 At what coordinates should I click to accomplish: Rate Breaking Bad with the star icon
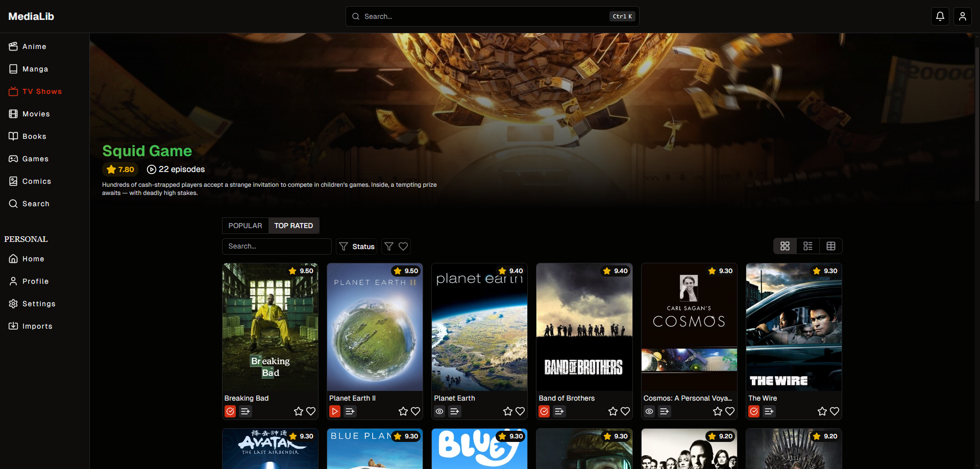pos(299,411)
